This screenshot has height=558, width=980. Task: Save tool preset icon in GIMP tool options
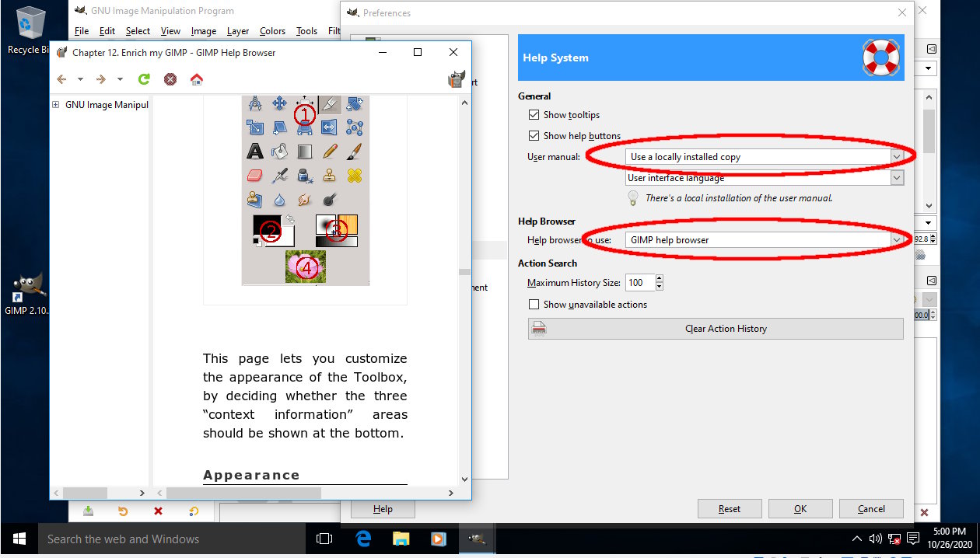(89, 511)
